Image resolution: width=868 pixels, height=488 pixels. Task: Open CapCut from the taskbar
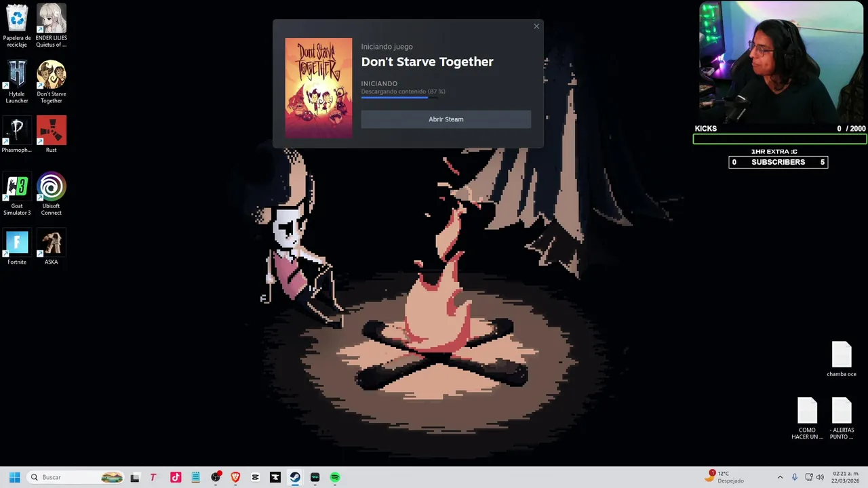255,477
